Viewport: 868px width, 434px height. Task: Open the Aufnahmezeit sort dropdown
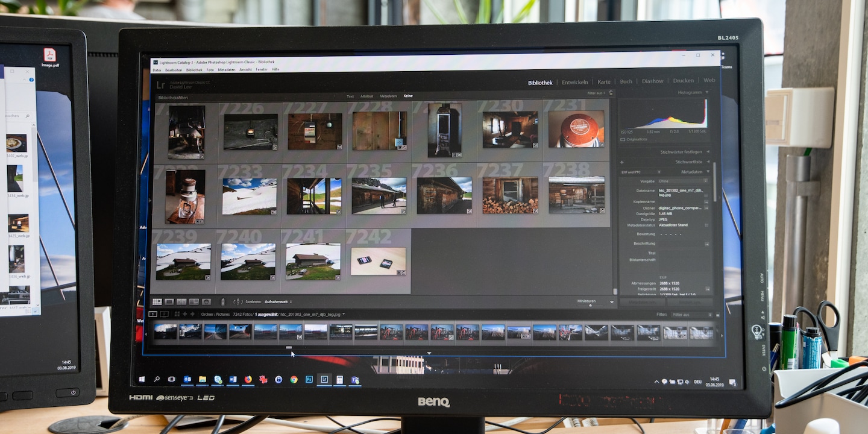pos(278,301)
